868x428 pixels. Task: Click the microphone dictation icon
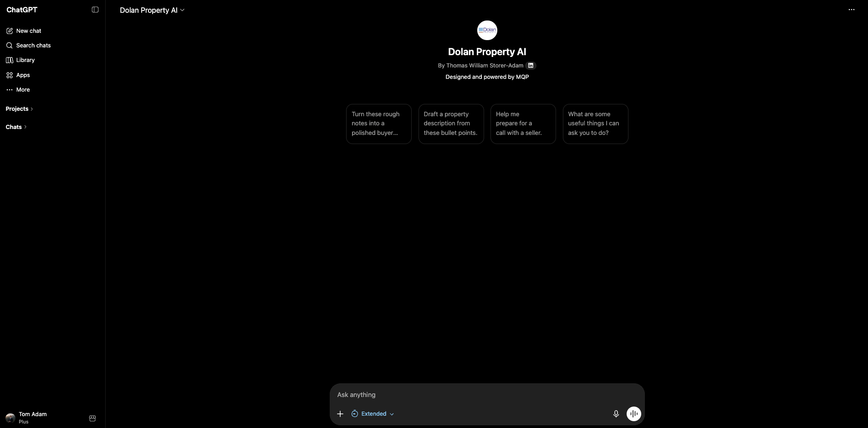[616, 414]
